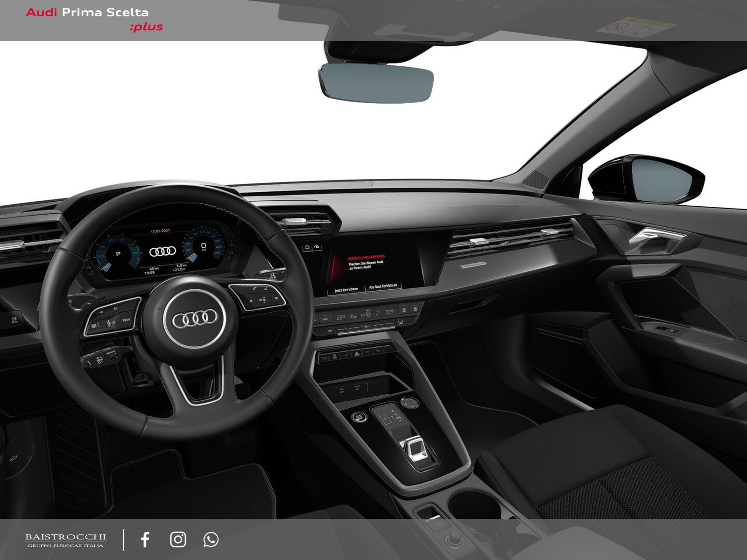Image resolution: width=747 pixels, height=560 pixels.
Task: Click the date 17.05.2021 in the cockpit display
Action: (x=160, y=231)
